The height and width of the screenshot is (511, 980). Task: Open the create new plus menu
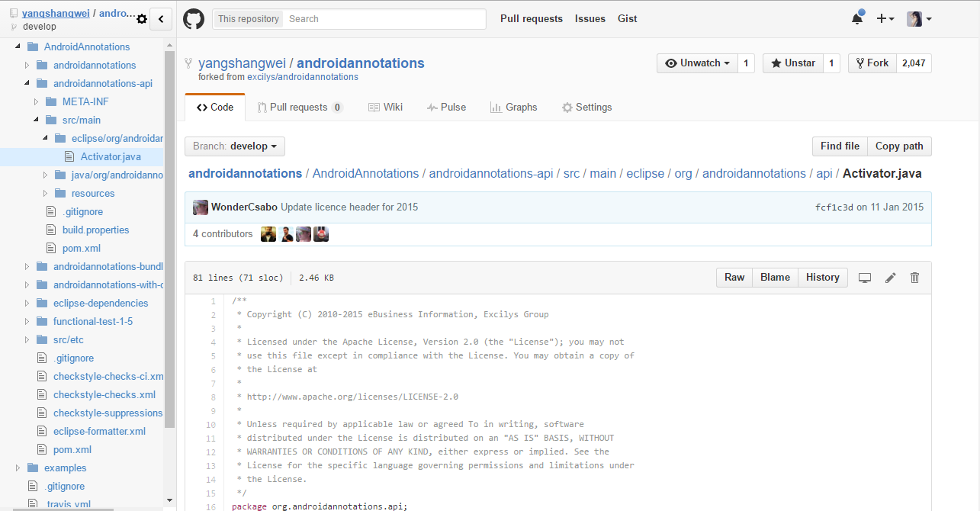click(885, 19)
